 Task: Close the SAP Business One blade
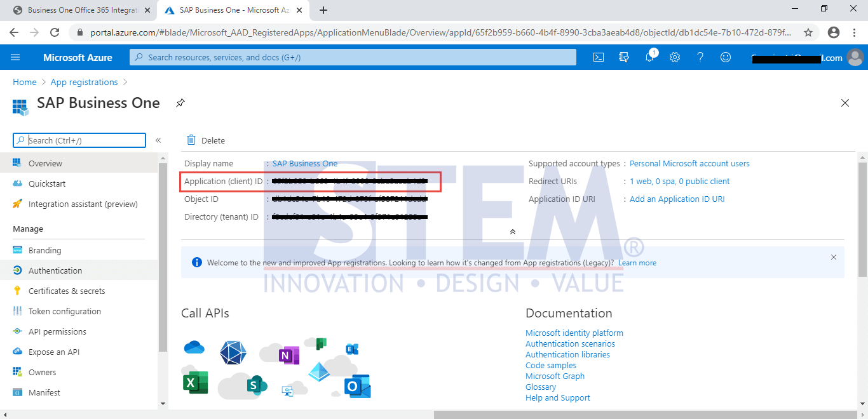tap(845, 103)
